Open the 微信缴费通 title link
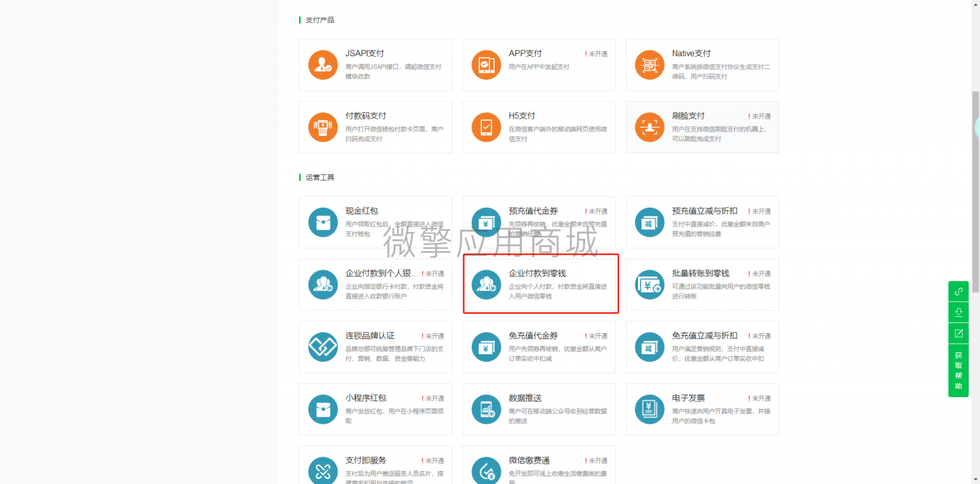 (529, 460)
